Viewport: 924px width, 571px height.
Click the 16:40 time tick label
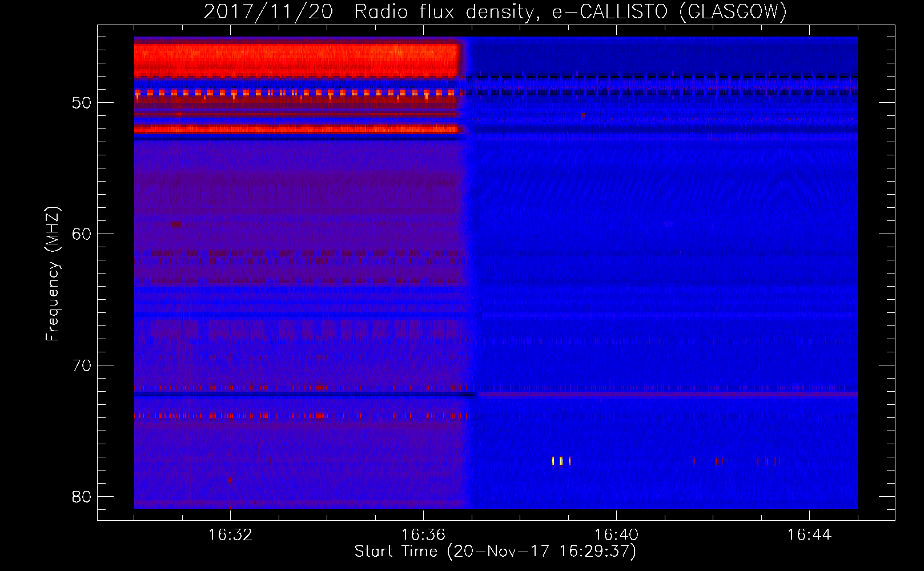616,535
